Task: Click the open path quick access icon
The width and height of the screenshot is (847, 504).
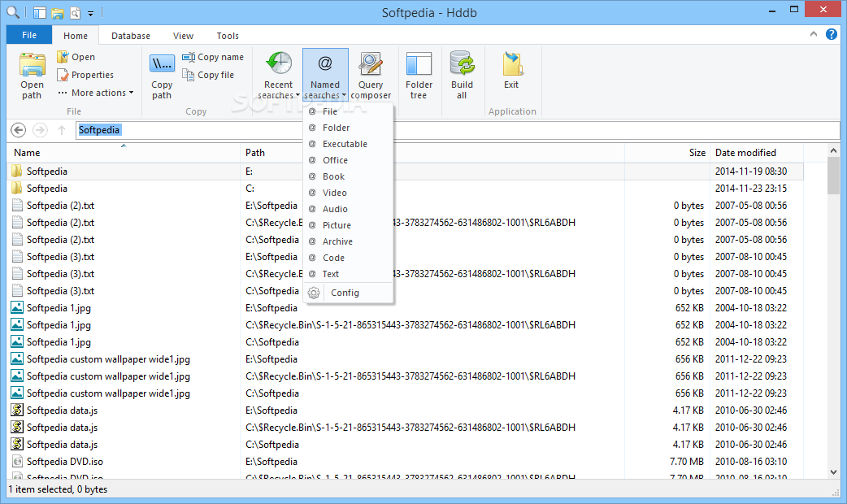Action: [x=58, y=12]
